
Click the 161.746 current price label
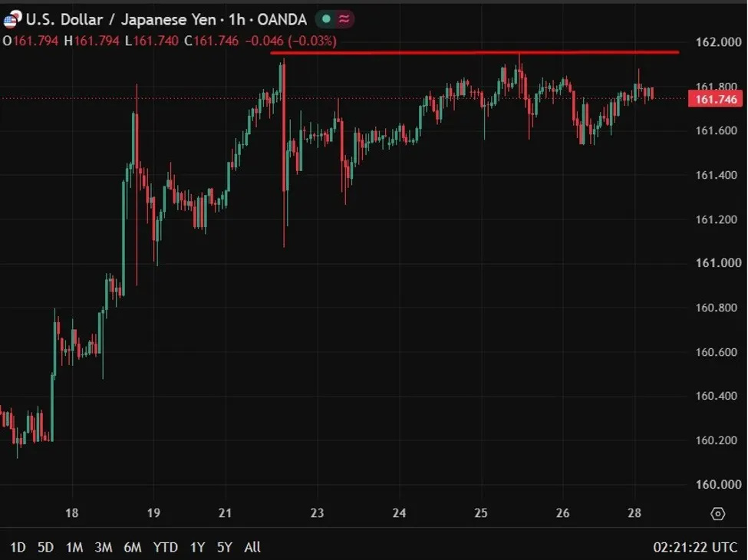(x=716, y=99)
